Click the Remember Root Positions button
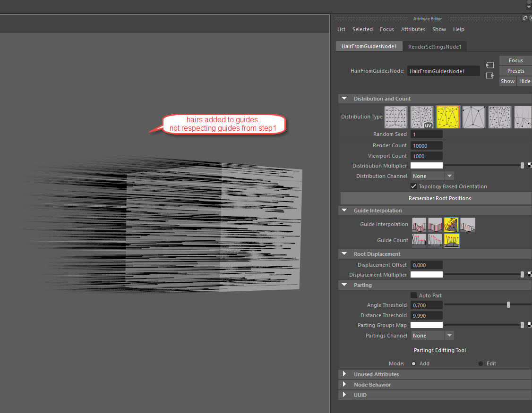Viewport: 532px width, 413px height. (439, 198)
